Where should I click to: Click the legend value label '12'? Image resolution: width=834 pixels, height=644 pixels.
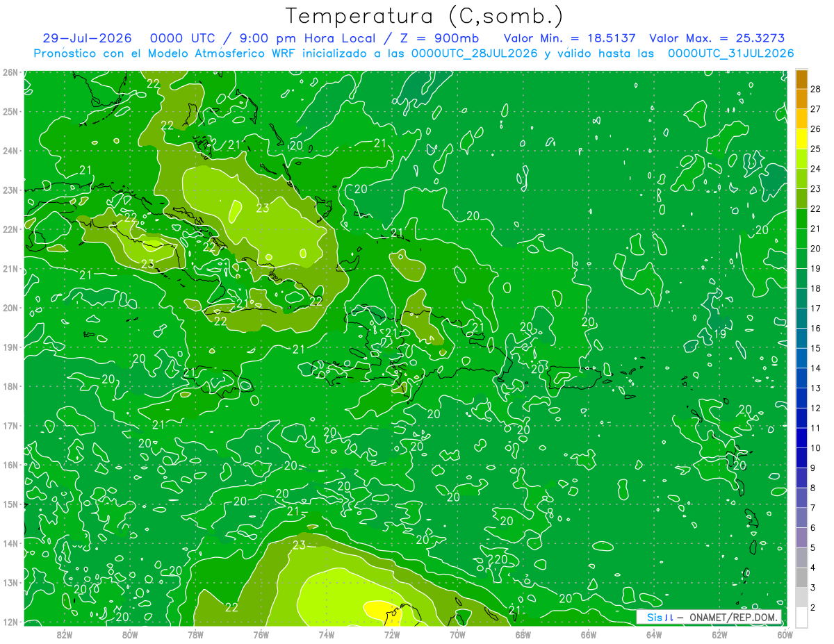[x=816, y=408]
